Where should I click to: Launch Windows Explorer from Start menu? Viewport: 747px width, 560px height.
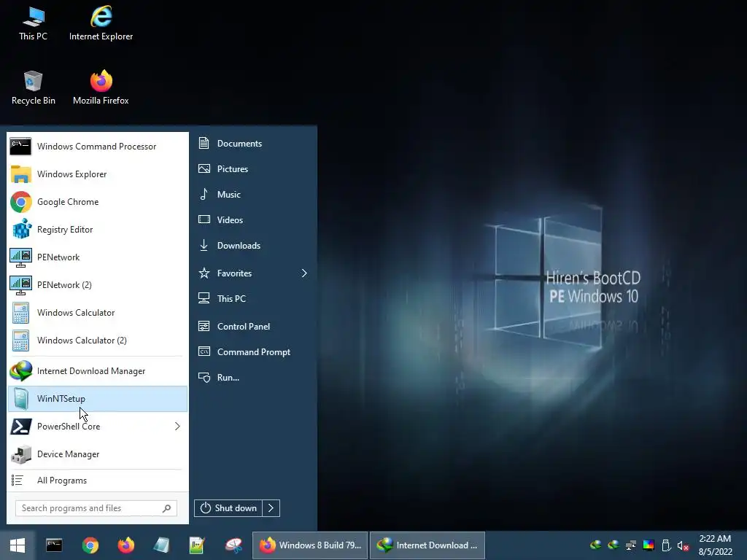pos(97,174)
